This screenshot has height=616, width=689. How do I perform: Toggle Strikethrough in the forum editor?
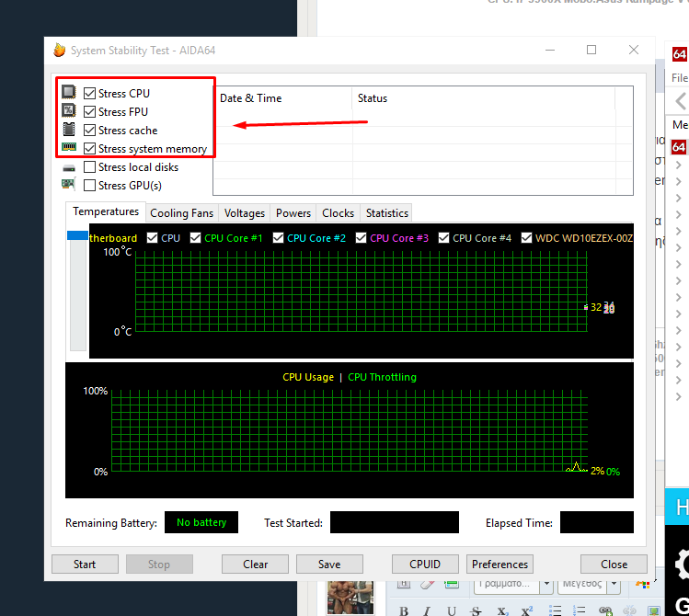click(x=476, y=610)
